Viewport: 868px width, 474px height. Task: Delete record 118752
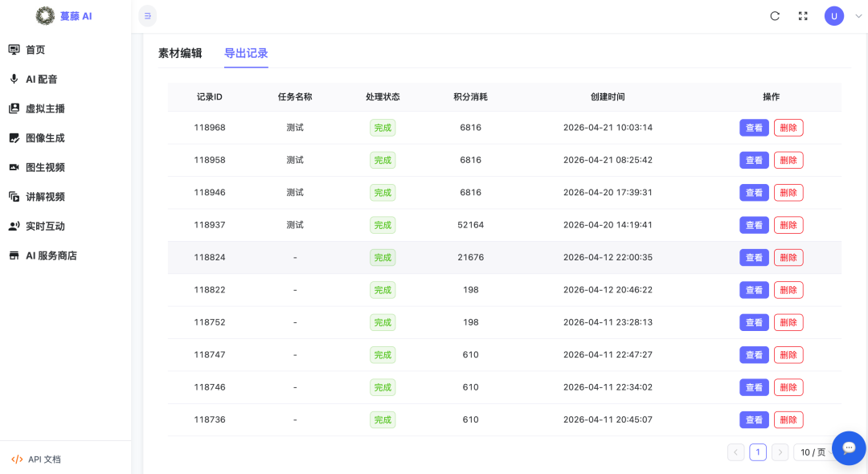788,322
